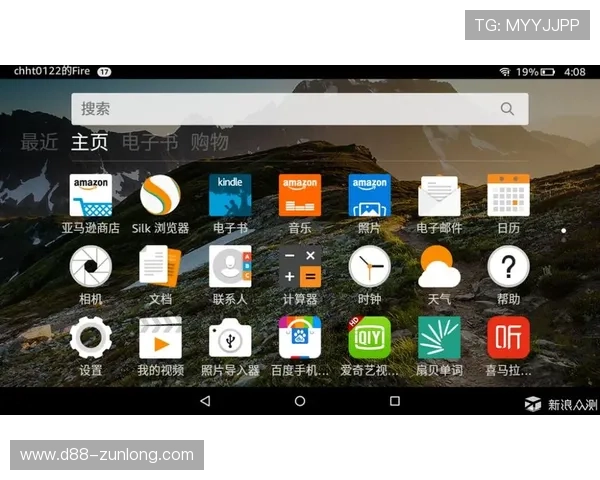
Task: Launch the Calculator app (计算器)
Action: (x=300, y=267)
